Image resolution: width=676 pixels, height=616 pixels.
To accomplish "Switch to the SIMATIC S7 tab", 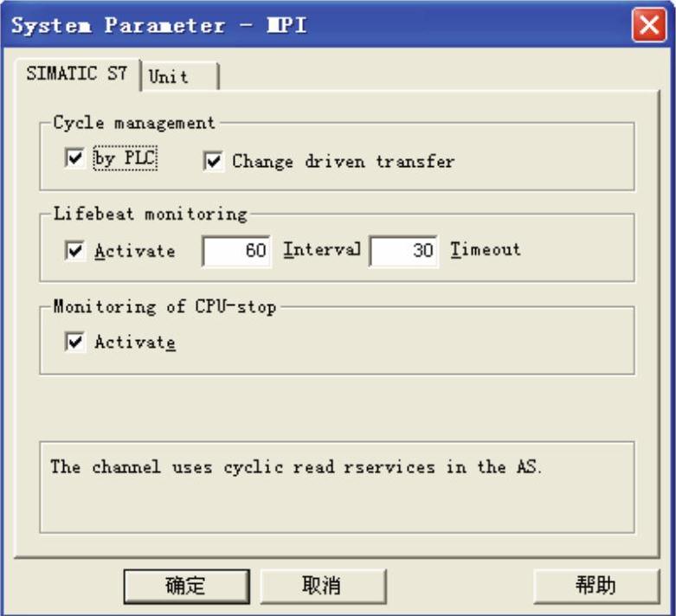I will (x=77, y=74).
